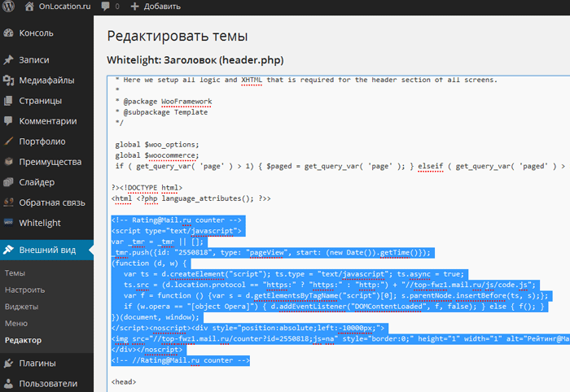Click the '<!-- Rating@Mail.ru counter -->' opening comment line

(177, 220)
